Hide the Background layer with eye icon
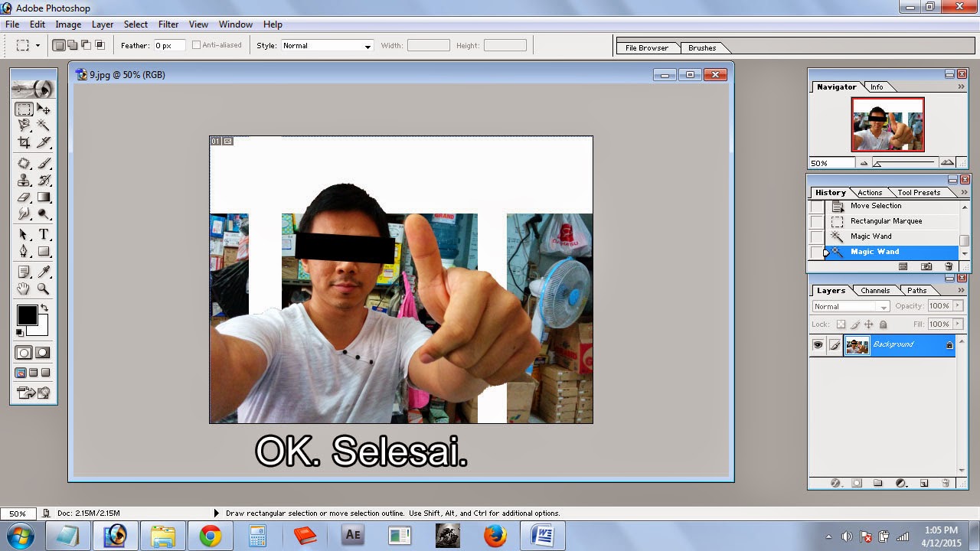 pyautogui.click(x=818, y=345)
